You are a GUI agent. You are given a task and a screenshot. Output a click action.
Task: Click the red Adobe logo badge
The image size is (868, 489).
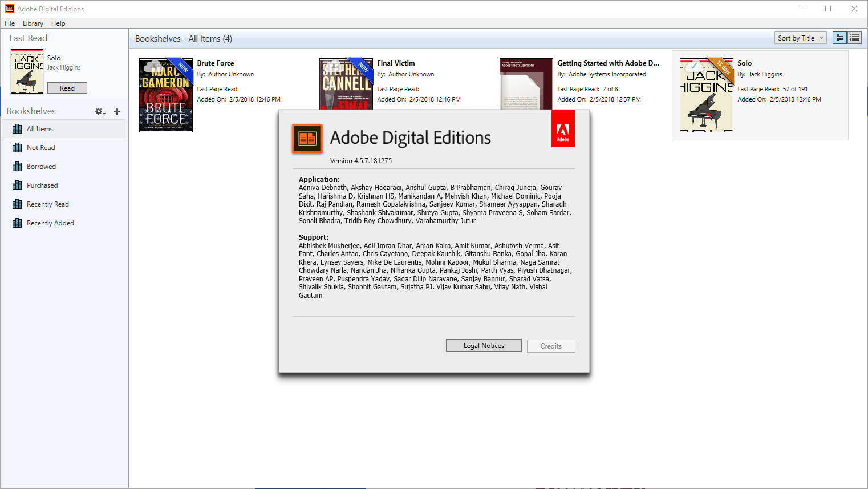tap(563, 129)
